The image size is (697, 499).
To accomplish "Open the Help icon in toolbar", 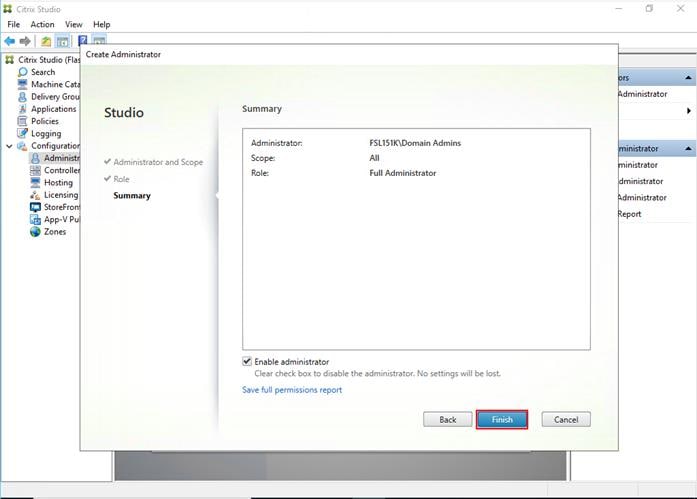I will click(x=83, y=41).
